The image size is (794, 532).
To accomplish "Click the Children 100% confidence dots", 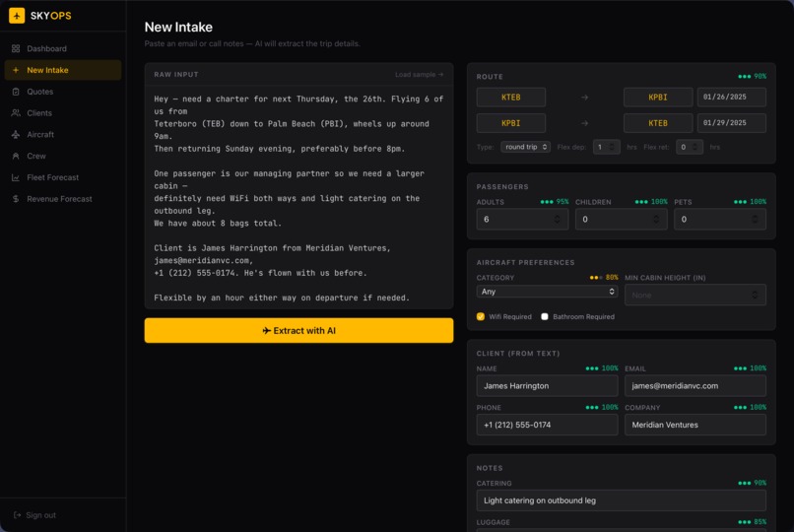I will pyautogui.click(x=641, y=201).
